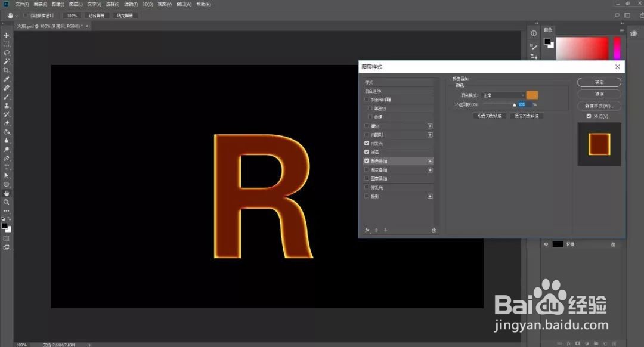This screenshot has width=644, height=347.
Task: Select the Ellipse shape tool
Action: (x=6, y=184)
